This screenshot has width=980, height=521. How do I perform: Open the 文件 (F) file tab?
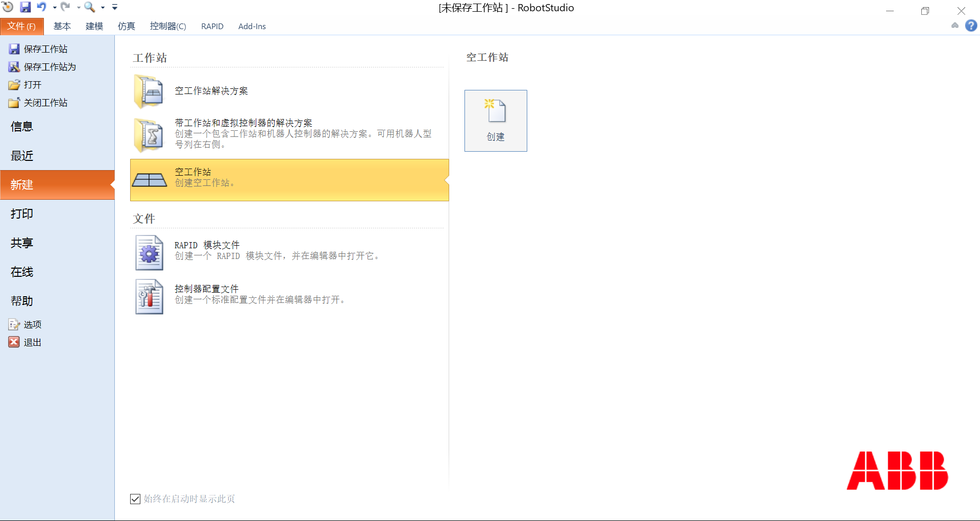22,27
